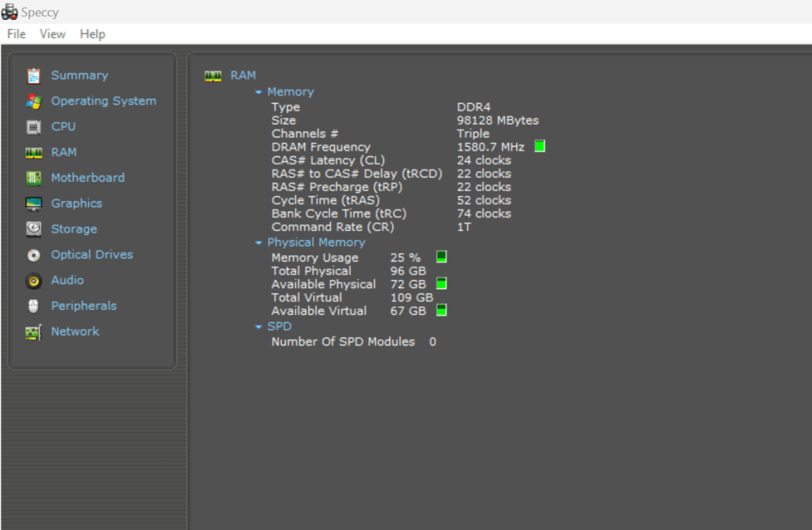The width and height of the screenshot is (812, 530).
Task: Click the Command Rate (CR) label
Action: point(332,228)
